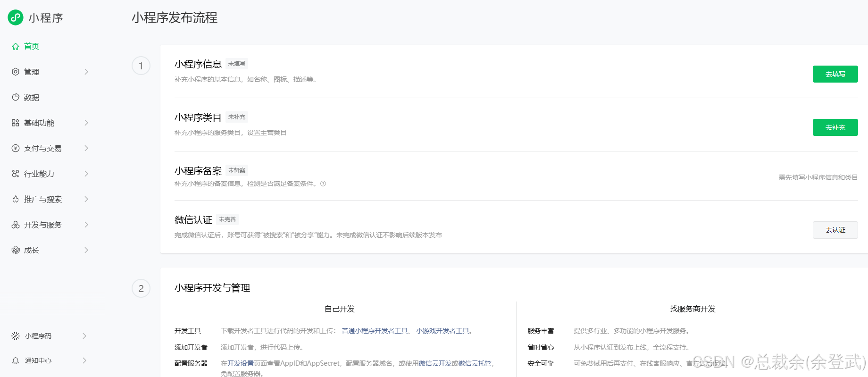
Task: Click the 自己开发 column title
Action: [x=340, y=309]
